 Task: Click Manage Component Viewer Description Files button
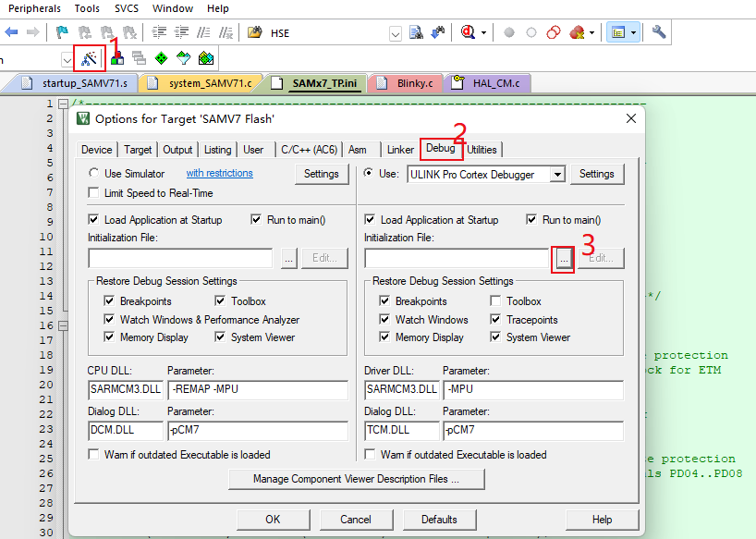356,479
